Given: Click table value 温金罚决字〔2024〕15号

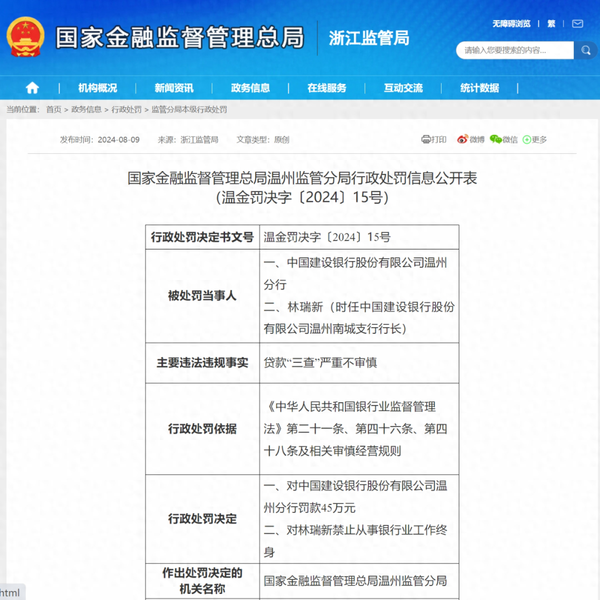Looking at the screenshot, I should tap(327, 237).
